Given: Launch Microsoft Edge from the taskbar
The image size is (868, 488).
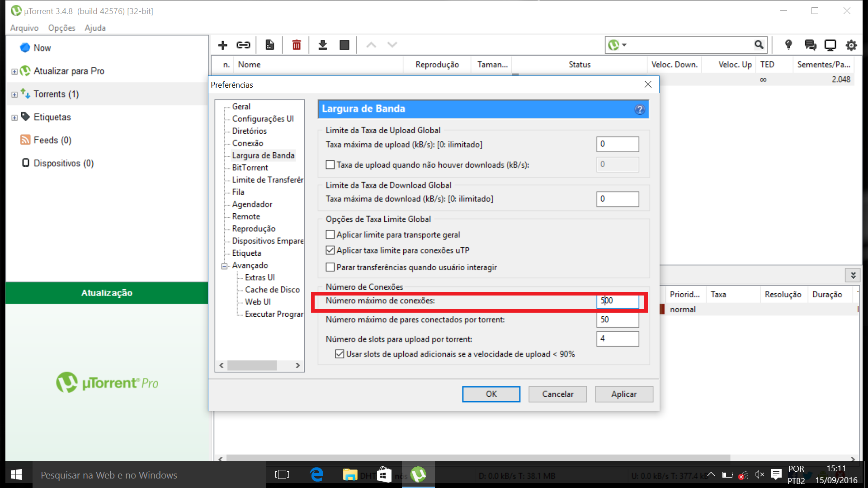Looking at the screenshot, I should (317, 474).
